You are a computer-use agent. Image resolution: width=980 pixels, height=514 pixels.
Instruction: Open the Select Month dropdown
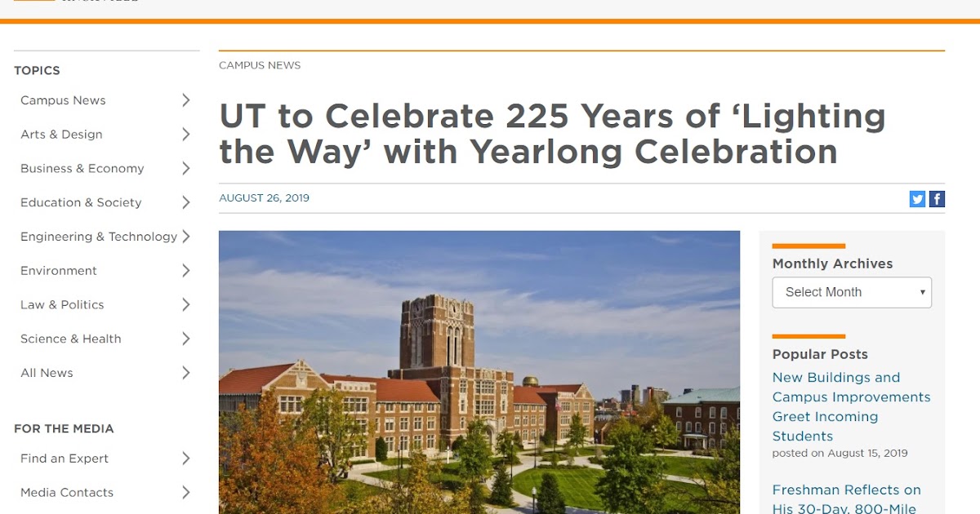(x=852, y=292)
